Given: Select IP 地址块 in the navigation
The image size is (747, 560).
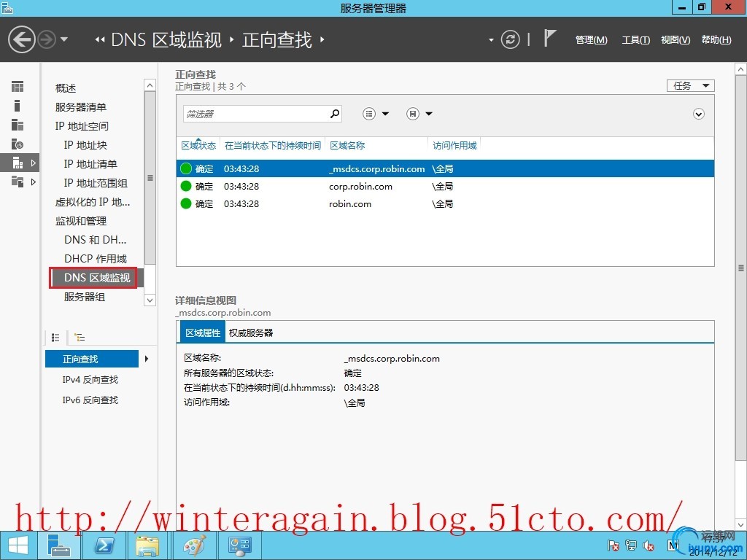Looking at the screenshot, I should click(85, 145).
